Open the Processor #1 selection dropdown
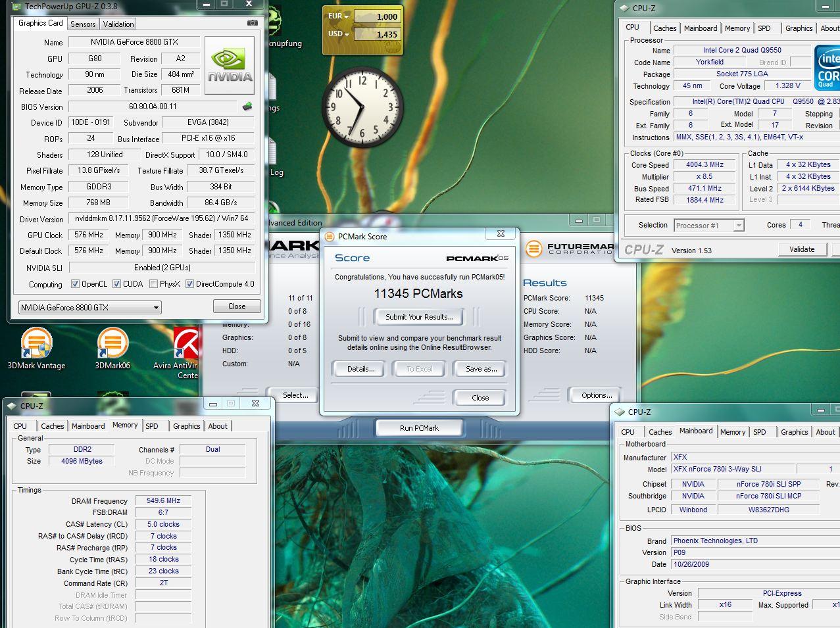This screenshot has width=840, height=628. pyautogui.click(x=708, y=226)
